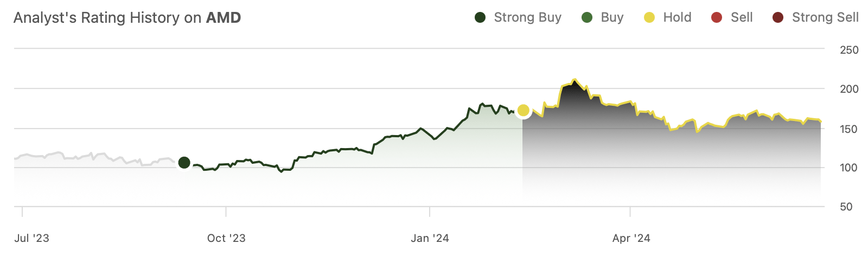
Task: Select the yellow Hold rating marker on chart
Action: tap(523, 111)
